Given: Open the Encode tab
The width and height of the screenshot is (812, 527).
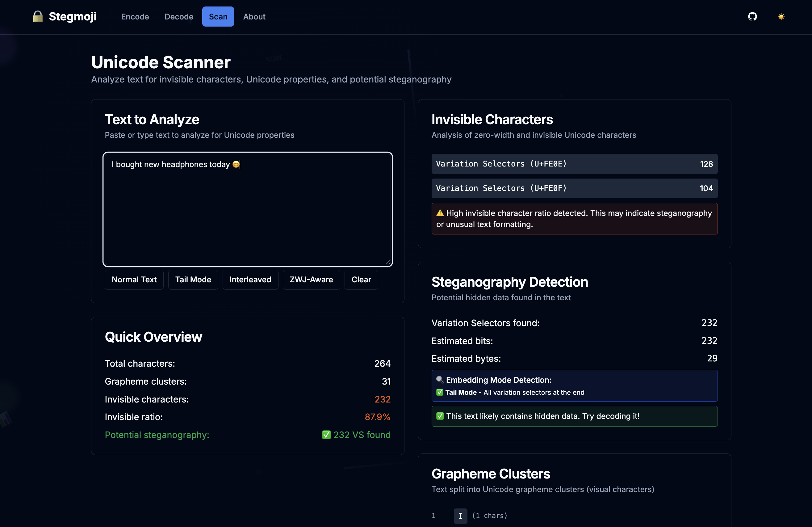Looking at the screenshot, I should pos(135,16).
